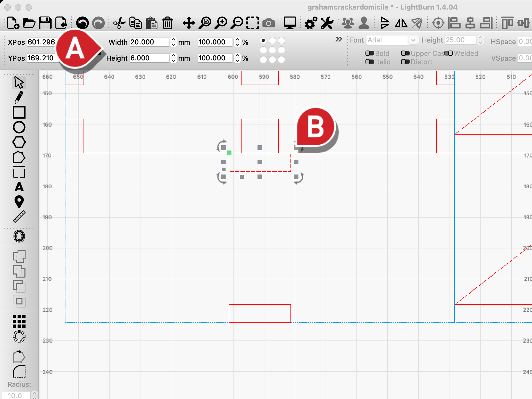Click the Delete trash can button
Screen dimensions: 532x399
tap(168, 23)
